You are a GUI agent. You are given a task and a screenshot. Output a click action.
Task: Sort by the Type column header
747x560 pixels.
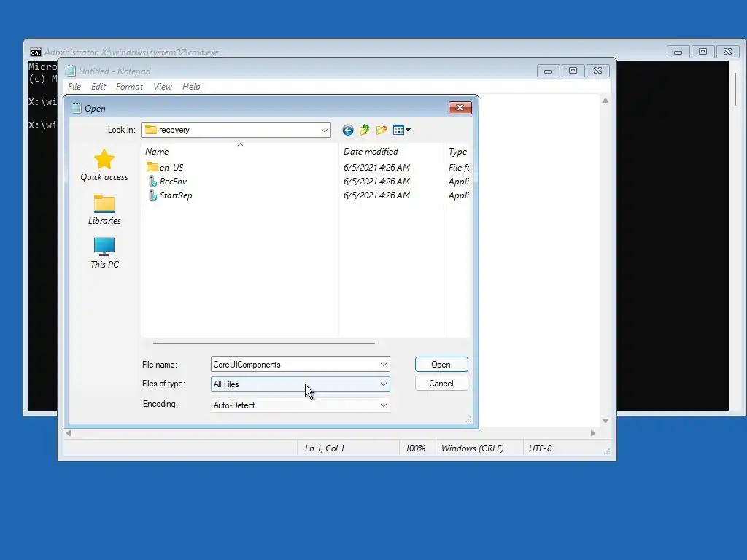457,152
